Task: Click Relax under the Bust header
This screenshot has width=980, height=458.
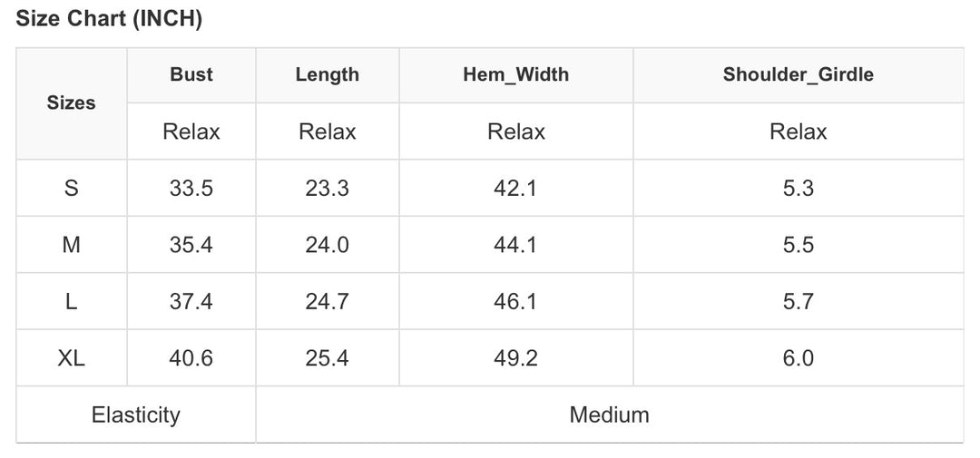Action: (x=191, y=132)
